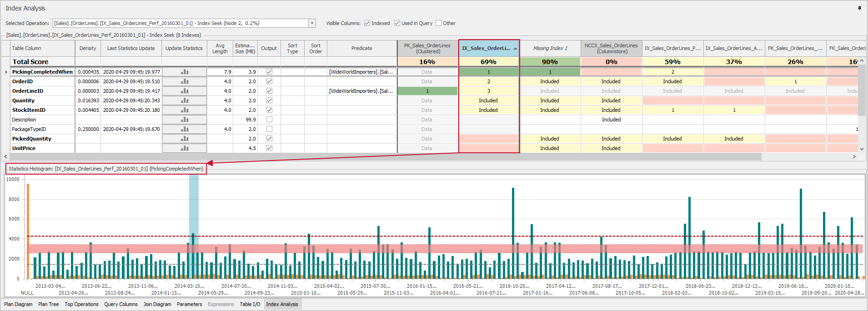
Task: Click the 90% Missing Index score cell
Action: click(x=550, y=62)
